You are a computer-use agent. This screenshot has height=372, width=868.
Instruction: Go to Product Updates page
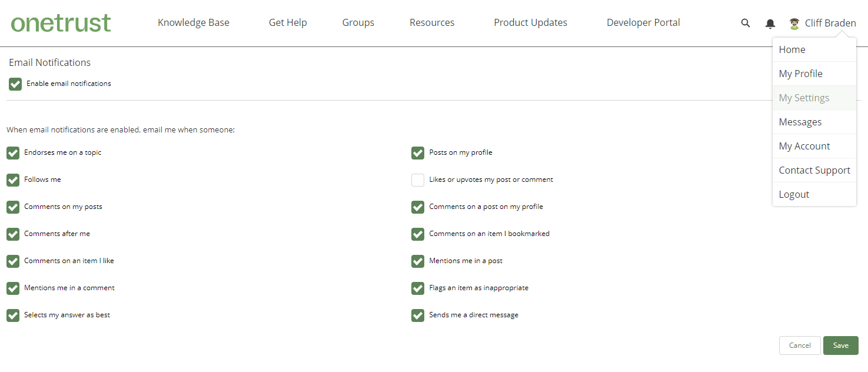(530, 23)
